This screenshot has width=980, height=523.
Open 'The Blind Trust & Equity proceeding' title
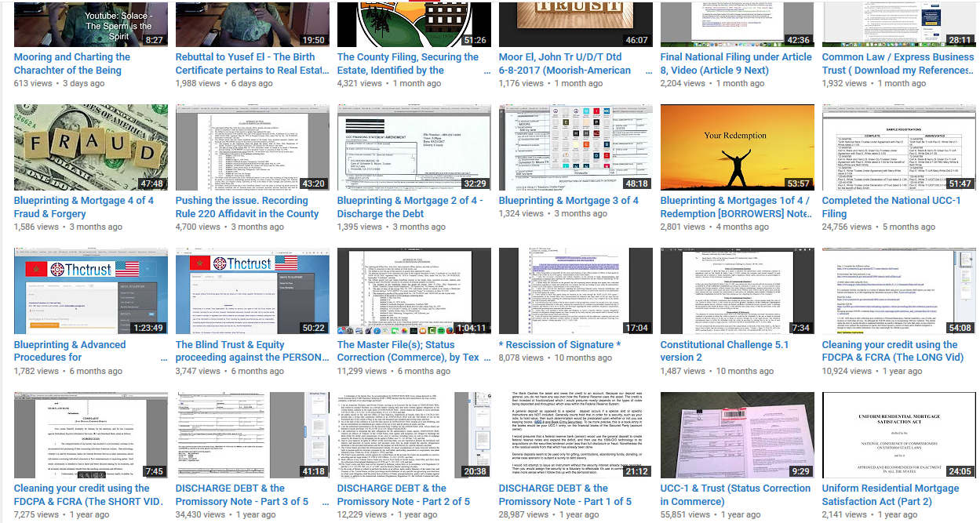(x=252, y=350)
